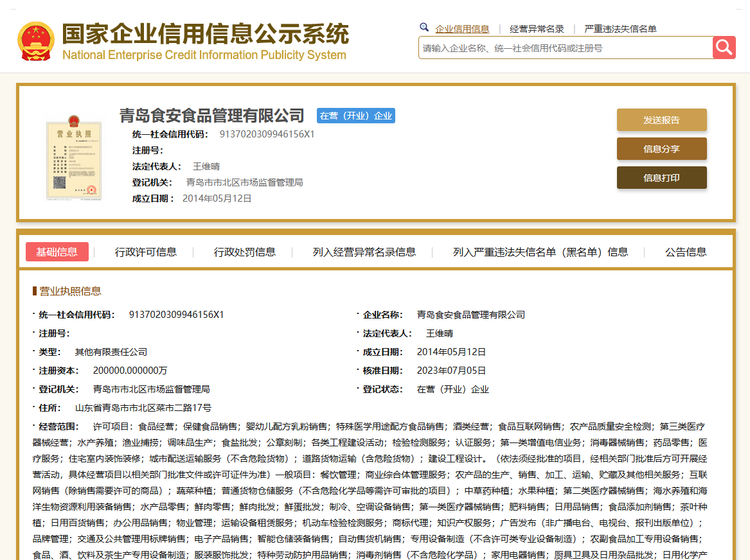Click the small magnifier icon beside 企业信用信息
The height and width of the screenshot is (560, 750).
coord(424,27)
